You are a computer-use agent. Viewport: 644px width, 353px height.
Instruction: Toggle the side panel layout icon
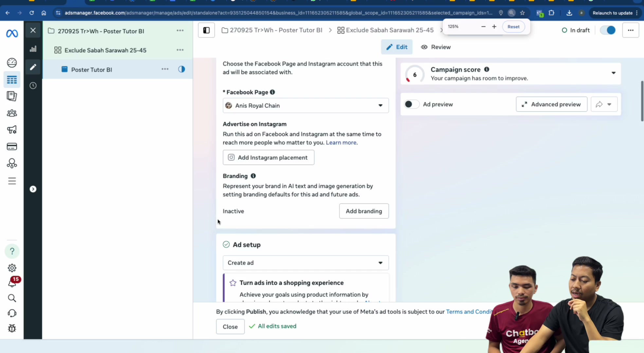click(x=206, y=30)
